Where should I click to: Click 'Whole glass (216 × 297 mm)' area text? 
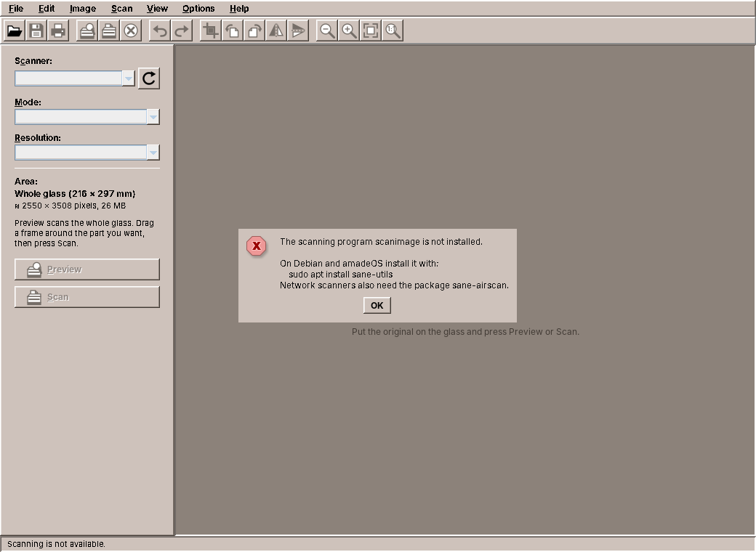coord(75,194)
